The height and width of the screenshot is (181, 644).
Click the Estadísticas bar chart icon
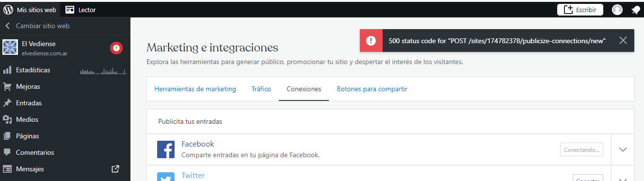tap(7, 70)
